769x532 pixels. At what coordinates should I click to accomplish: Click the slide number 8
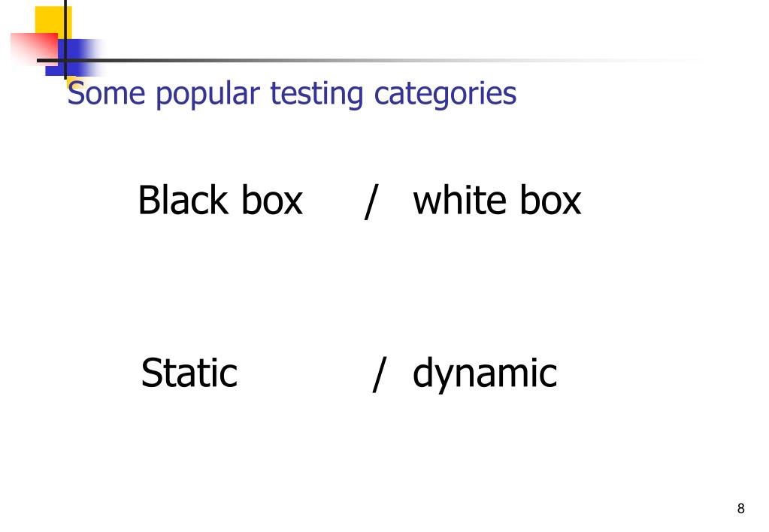click(x=740, y=509)
